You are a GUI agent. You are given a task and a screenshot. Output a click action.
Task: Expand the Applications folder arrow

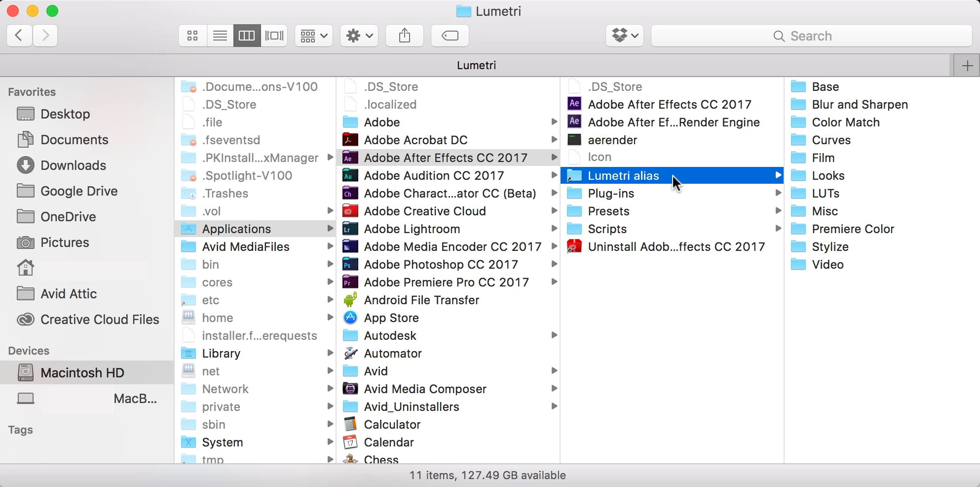[x=330, y=229]
